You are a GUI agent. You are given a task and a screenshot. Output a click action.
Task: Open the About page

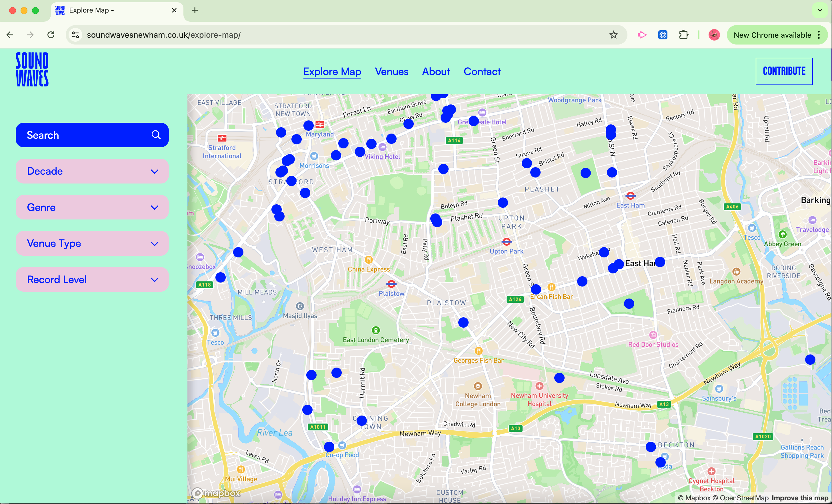[x=436, y=72]
